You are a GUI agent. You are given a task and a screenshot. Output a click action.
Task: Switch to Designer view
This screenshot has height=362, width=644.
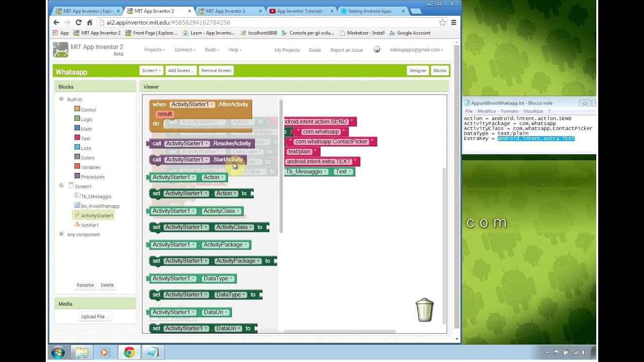(418, 70)
